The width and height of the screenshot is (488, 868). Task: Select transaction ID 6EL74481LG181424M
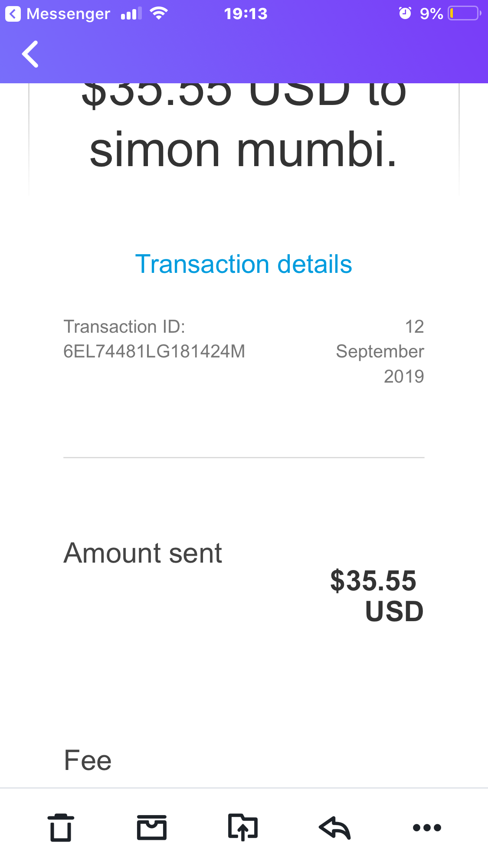[154, 351]
